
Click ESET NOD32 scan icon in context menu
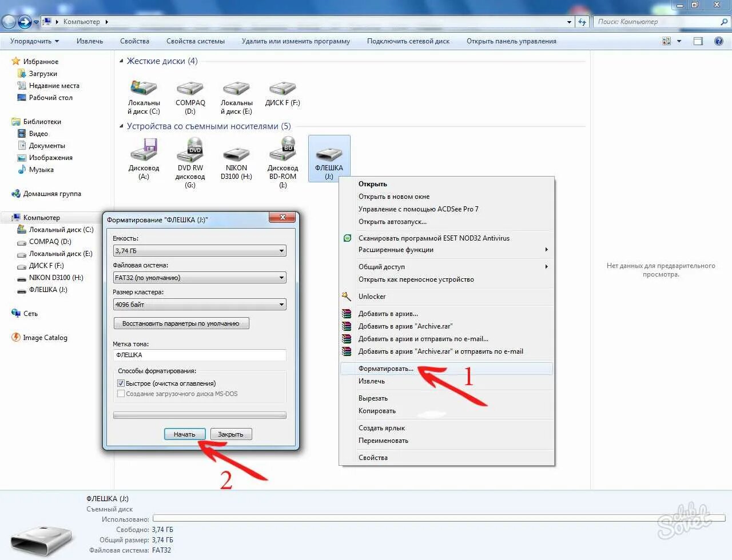coord(347,238)
